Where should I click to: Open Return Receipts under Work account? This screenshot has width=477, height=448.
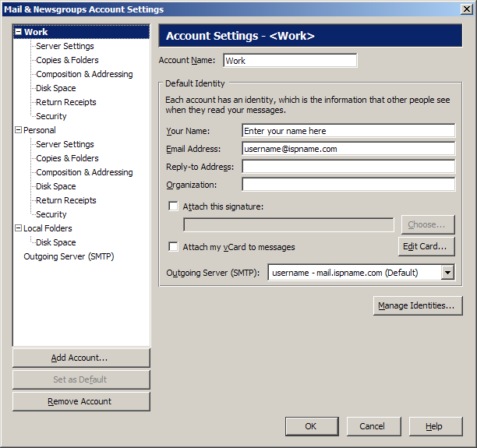click(65, 103)
